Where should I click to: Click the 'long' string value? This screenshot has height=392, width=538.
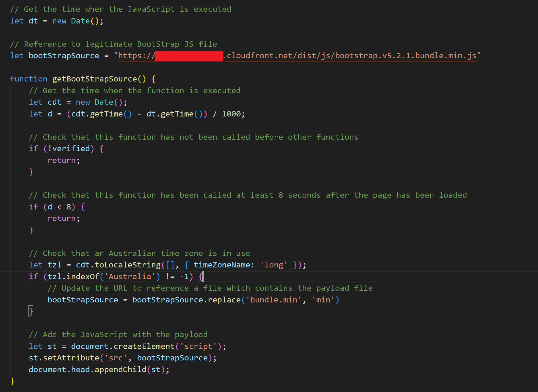pos(274,265)
